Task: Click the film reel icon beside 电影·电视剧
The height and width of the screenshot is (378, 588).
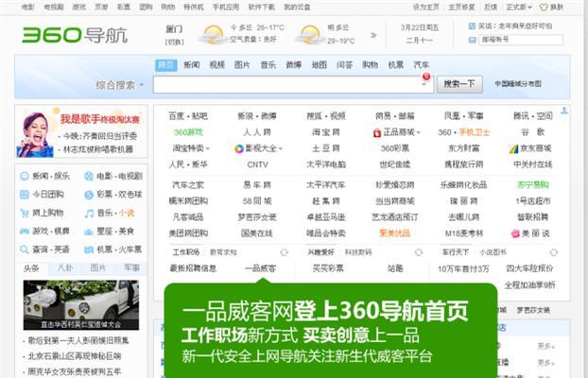Action: pyautogui.click(x=89, y=176)
